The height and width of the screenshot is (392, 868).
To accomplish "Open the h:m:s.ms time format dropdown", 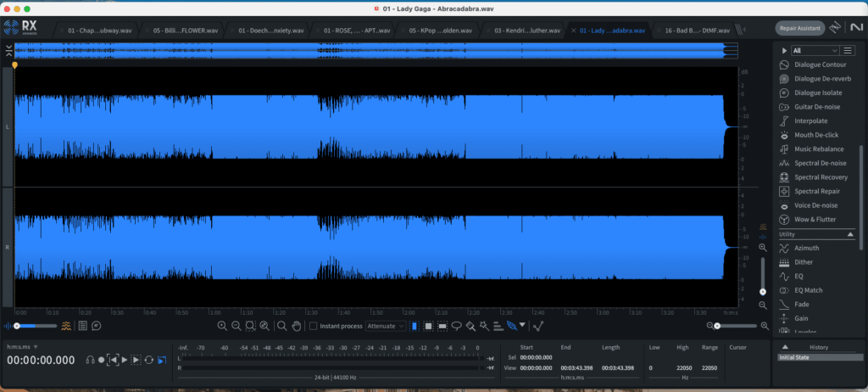I will pyautogui.click(x=22, y=347).
